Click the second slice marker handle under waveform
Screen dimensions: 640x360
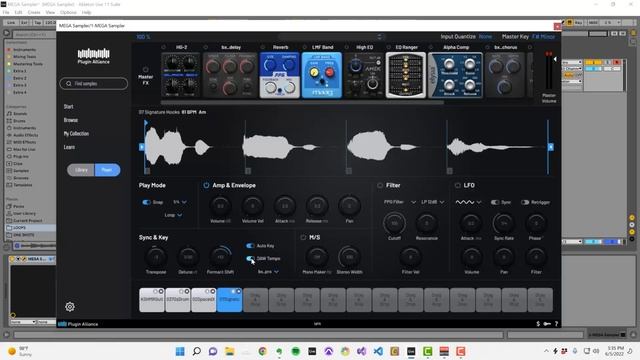pos(248,171)
